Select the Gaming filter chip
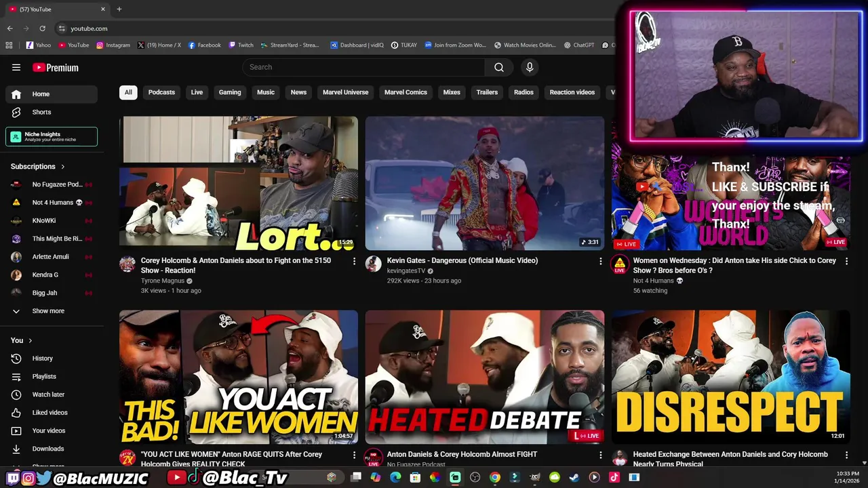 coord(230,92)
